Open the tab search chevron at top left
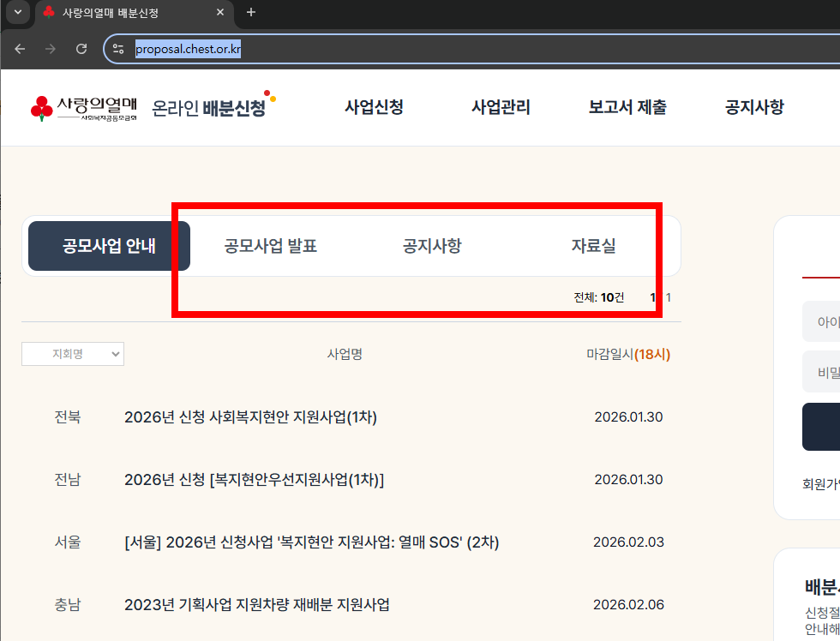This screenshot has width=840, height=641. (17, 13)
